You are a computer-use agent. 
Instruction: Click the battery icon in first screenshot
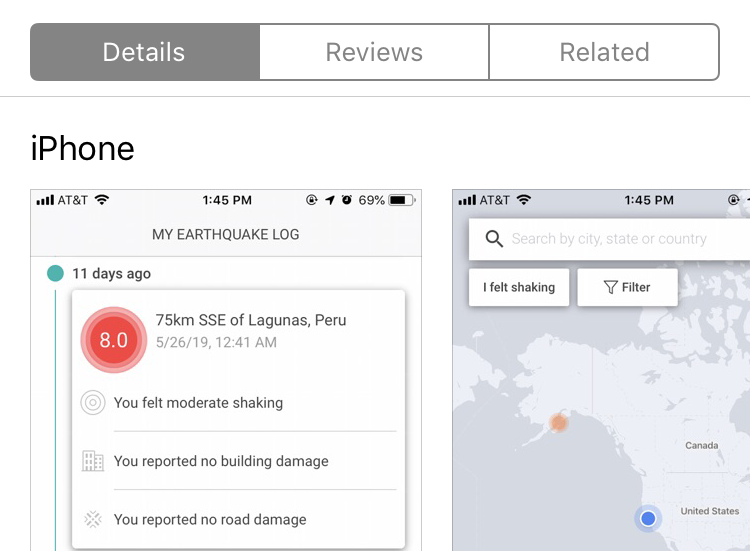pyautogui.click(x=402, y=200)
